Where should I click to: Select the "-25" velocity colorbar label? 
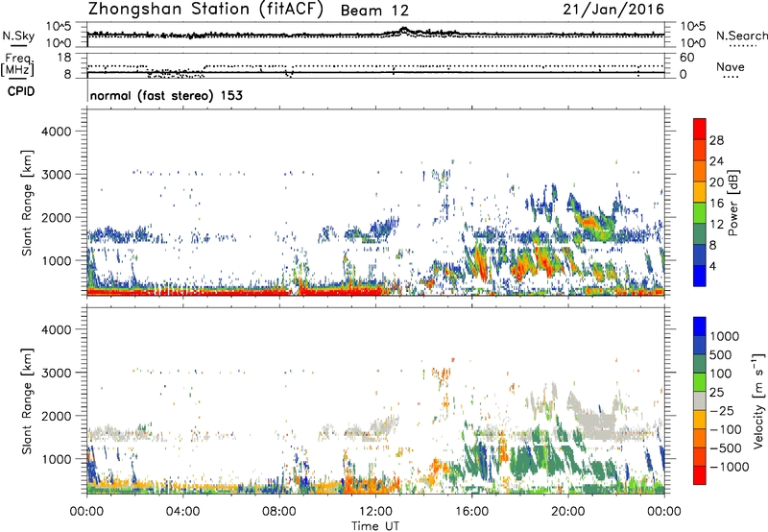[x=722, y=410]
